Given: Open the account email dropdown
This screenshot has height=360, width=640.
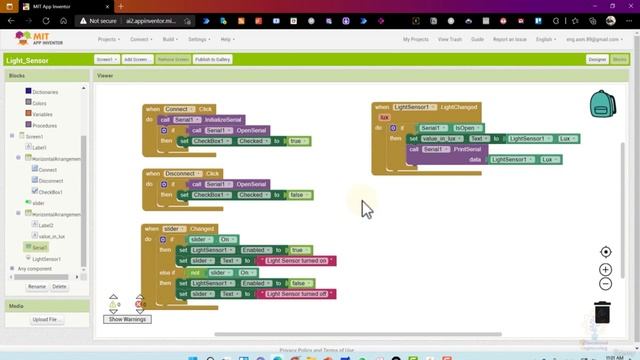Looking at the screenshot, I should tap(594, 39).
